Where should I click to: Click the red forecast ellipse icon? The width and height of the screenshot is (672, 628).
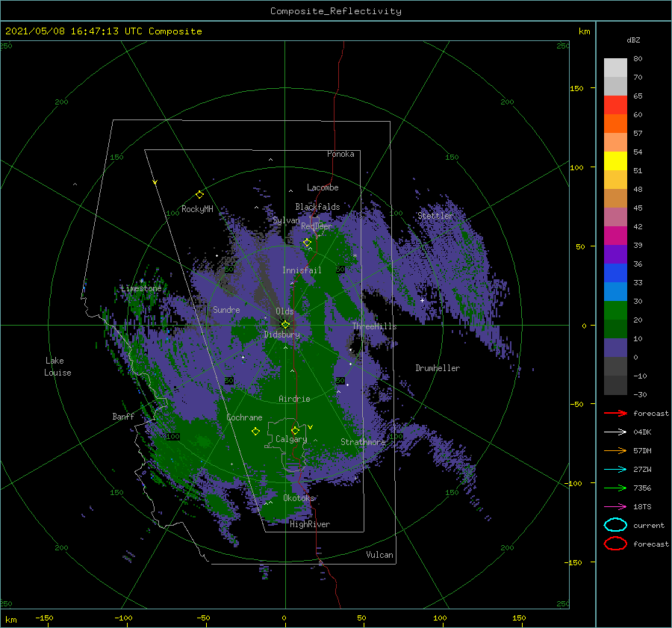[615, 544]
